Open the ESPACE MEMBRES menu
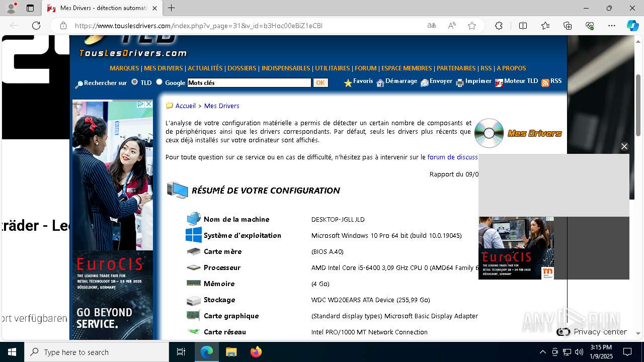The height and width of the screenshot is (362, 644). 407,68
